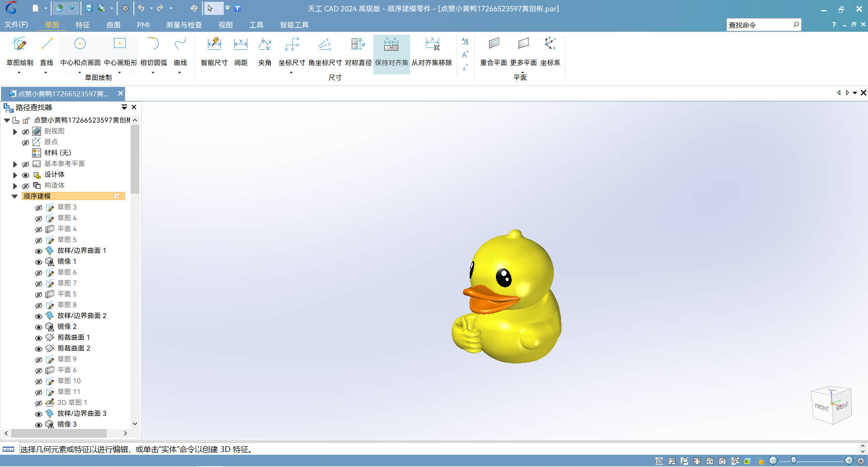Switch to the 曲面 ribbon tab
Screen dimensions: 868x467
tap(113, 25)
